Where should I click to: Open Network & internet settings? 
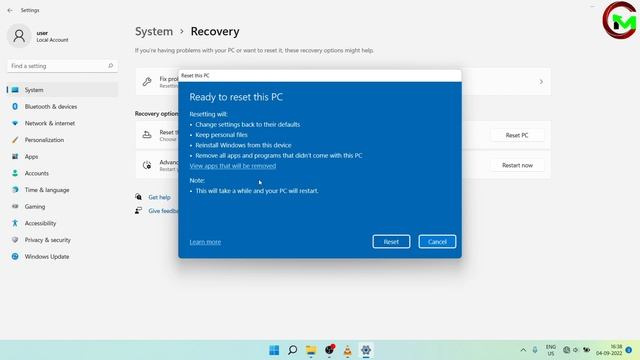point(62,123)
